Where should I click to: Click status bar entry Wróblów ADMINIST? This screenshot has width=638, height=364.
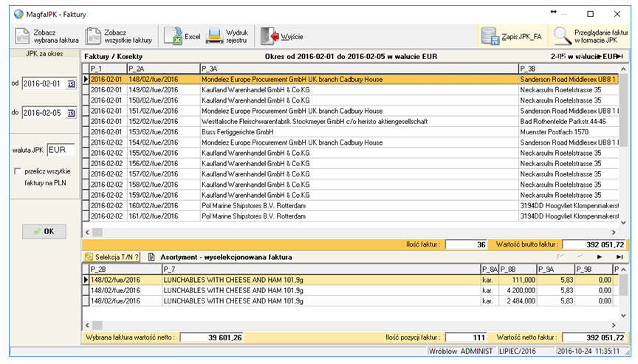pyautogui.click(x=461, y=351)
